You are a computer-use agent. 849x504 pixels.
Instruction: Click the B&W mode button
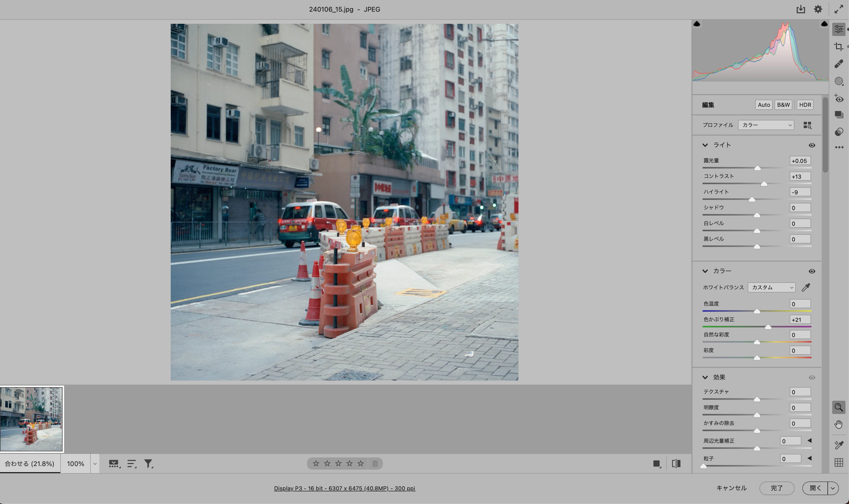coord(783,104)
